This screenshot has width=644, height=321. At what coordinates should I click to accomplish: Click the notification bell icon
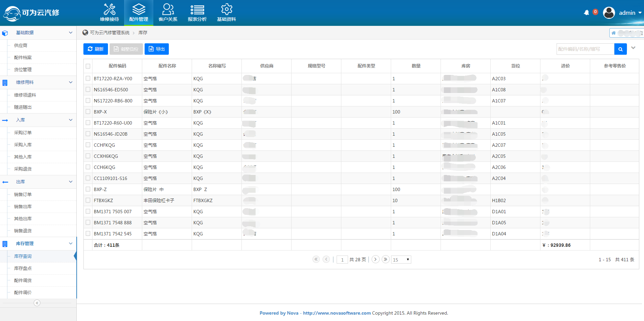(x=586, y=13)
